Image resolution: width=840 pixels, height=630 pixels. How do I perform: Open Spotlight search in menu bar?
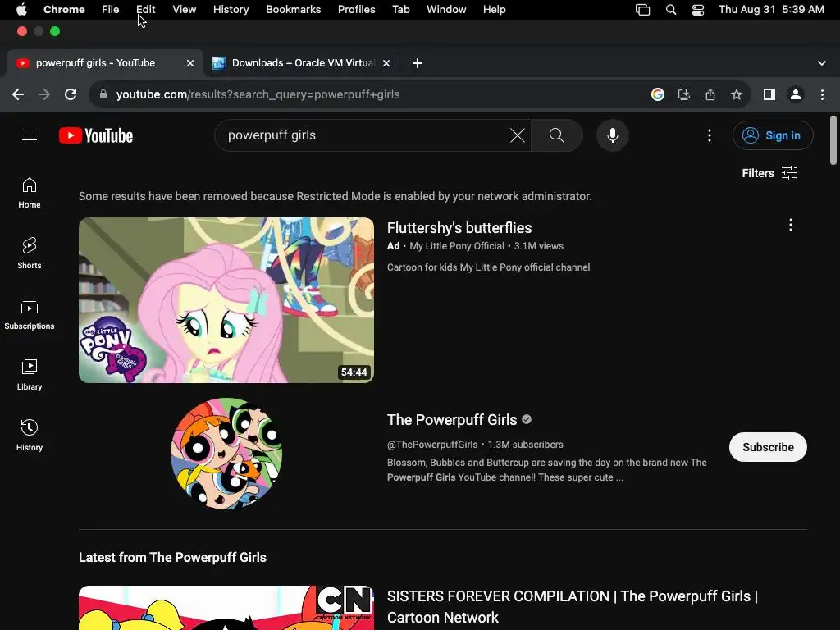click(671, 10)
